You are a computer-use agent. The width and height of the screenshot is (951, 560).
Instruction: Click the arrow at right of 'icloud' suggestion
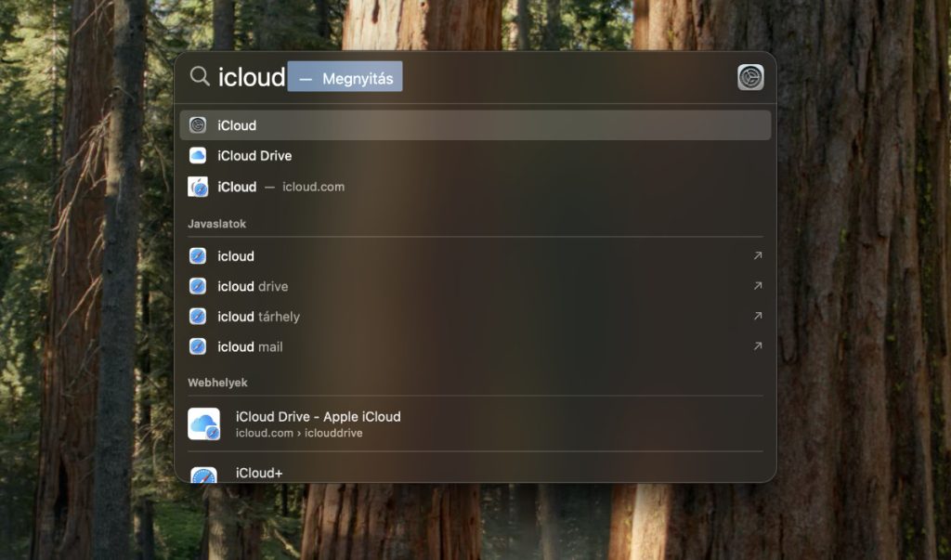pos(758,255)
